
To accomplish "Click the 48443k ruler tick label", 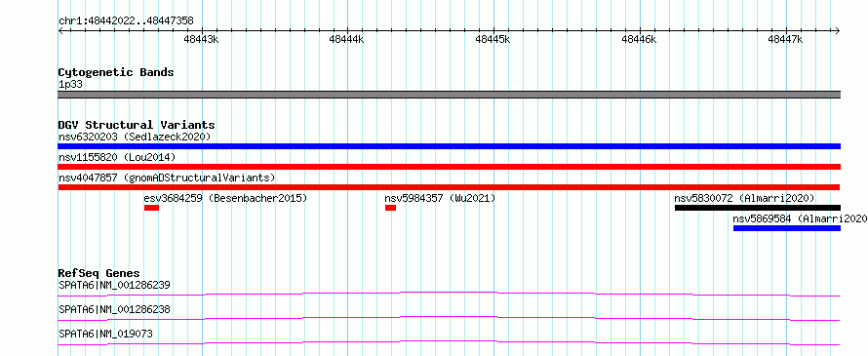I will 202,39.
